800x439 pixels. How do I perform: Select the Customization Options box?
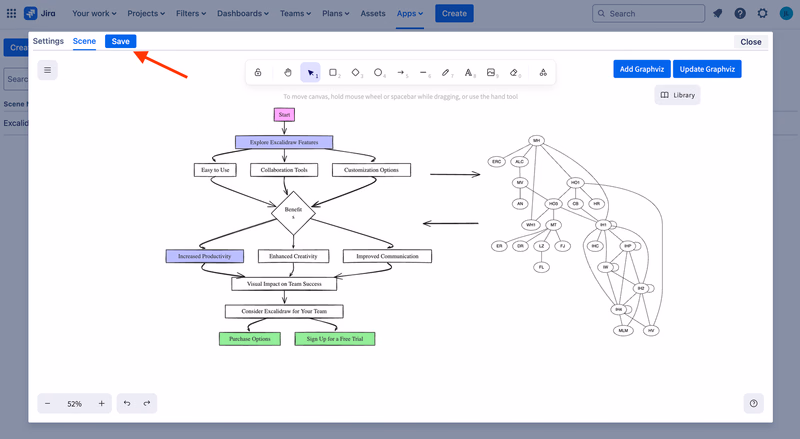[371, 169]
